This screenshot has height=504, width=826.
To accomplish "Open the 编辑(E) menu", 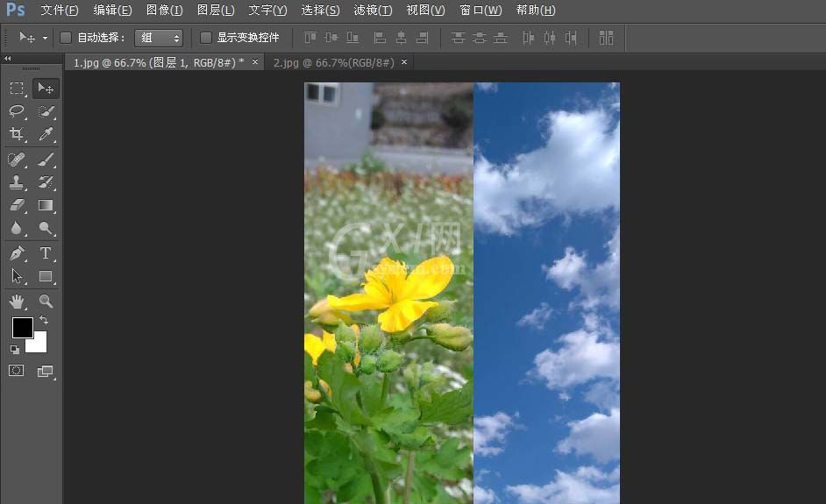I will [x=112, y=10].
